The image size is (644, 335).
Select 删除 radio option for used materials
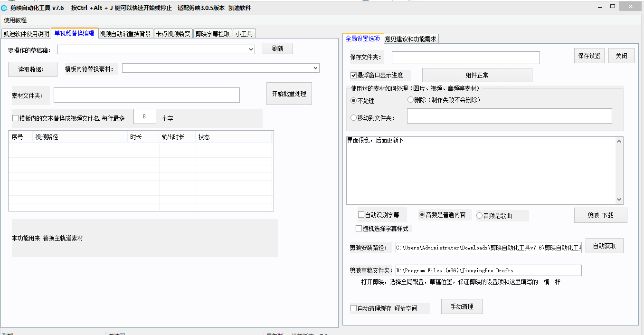pyautogui.click(x=411, y=100)
